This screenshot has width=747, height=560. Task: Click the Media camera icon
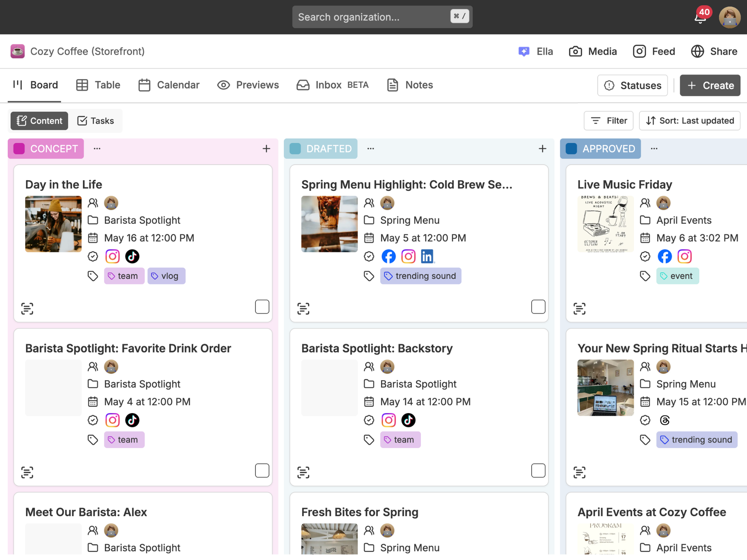pyautogui.click(x=575, y=51)
